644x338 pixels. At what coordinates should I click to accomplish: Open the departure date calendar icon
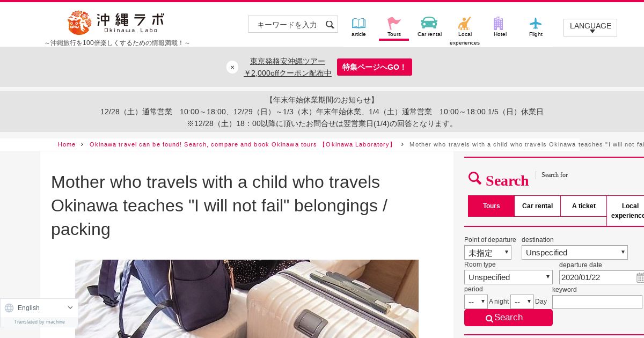click(640, 277)
